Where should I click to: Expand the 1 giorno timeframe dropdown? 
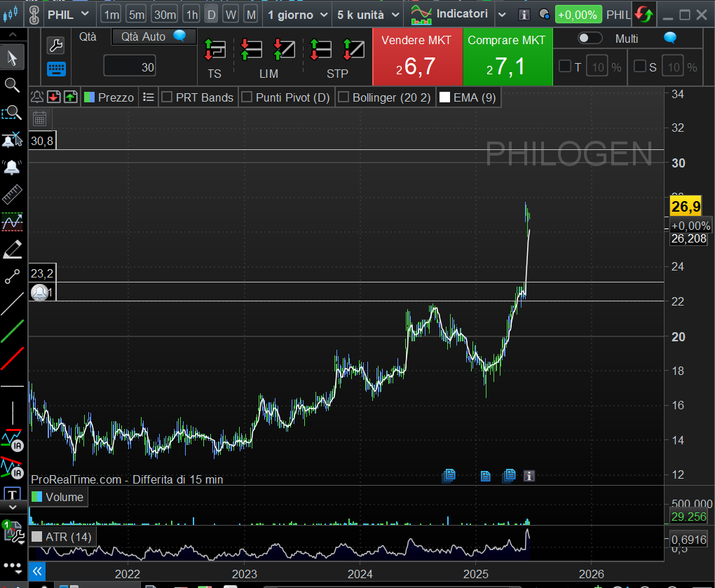point(297,15)
